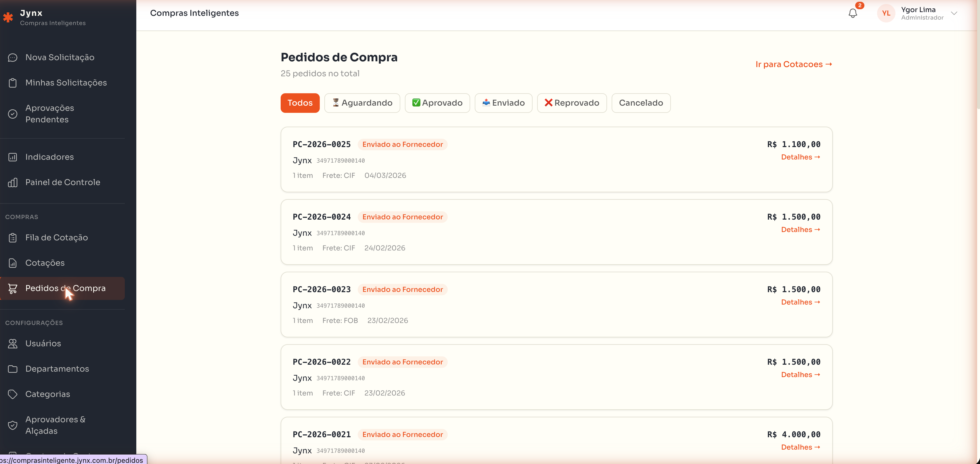Open Aprovações Pendentes page

[x=50, y=114]
